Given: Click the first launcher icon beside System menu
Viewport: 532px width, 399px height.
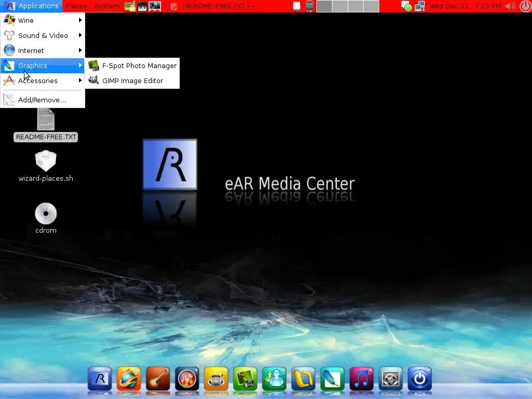Looking at the screenshot, I should tap(129, 6).
